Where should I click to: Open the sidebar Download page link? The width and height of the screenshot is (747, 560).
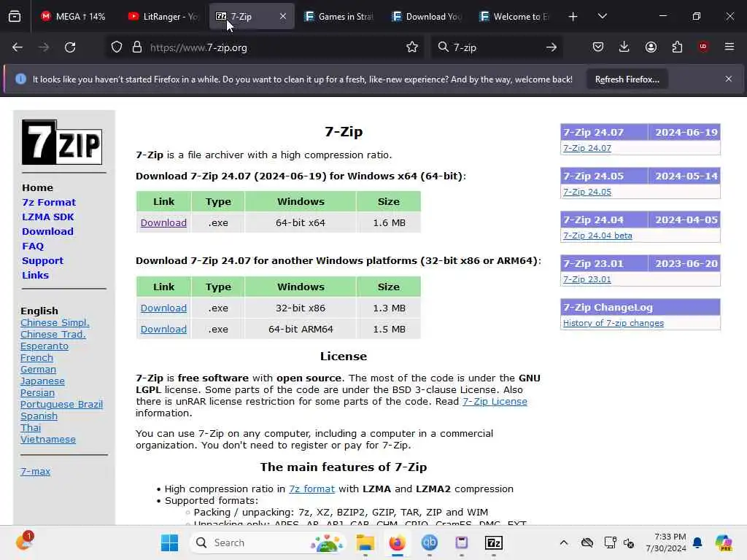click(47, 231)
